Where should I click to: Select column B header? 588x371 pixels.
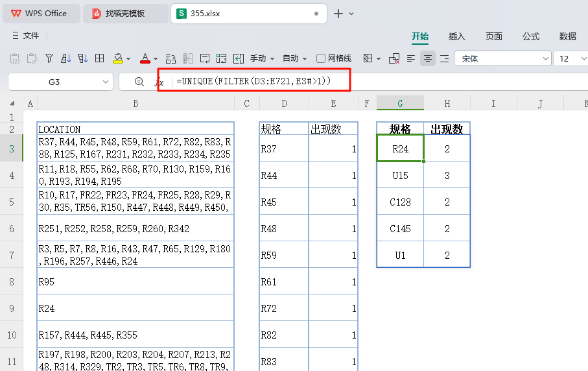click(x=135, y=104)
